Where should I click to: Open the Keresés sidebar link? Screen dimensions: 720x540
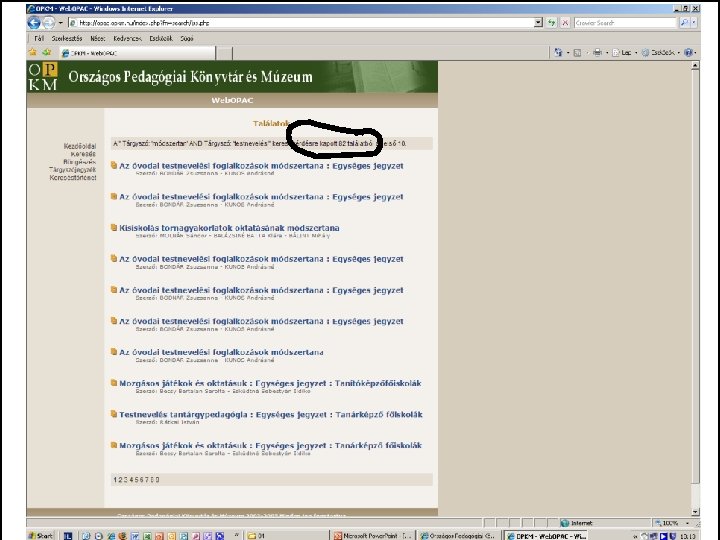click(x=83, y=154)
